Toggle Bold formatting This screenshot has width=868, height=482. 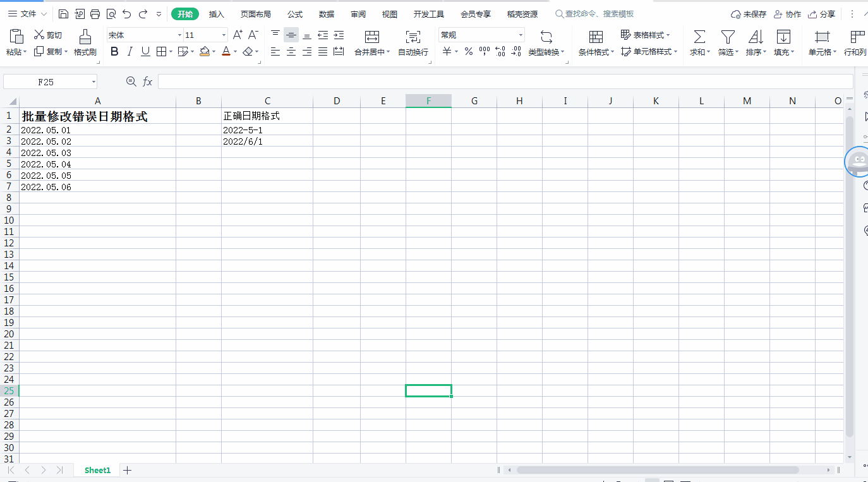[x=114, y=52]
